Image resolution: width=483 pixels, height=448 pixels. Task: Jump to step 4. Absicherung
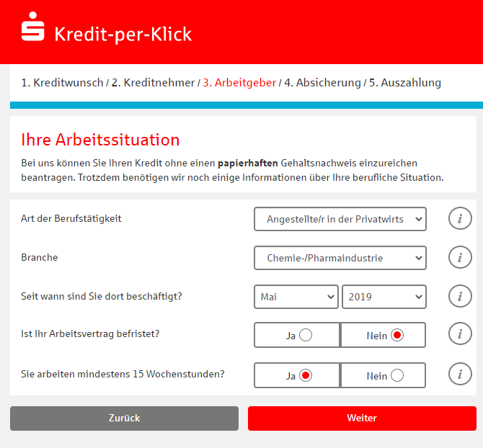322,83
